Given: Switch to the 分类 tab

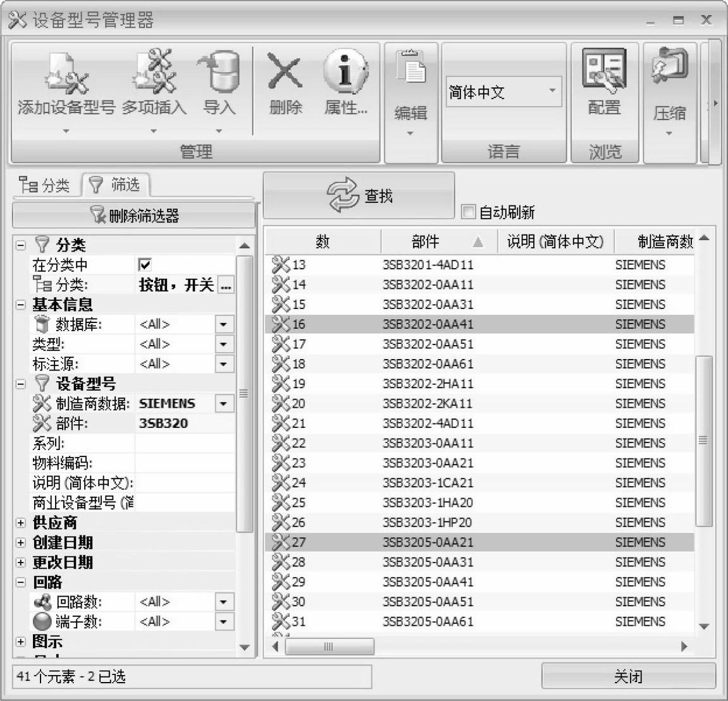Looking at the screenshot, I should pos(45,185).
